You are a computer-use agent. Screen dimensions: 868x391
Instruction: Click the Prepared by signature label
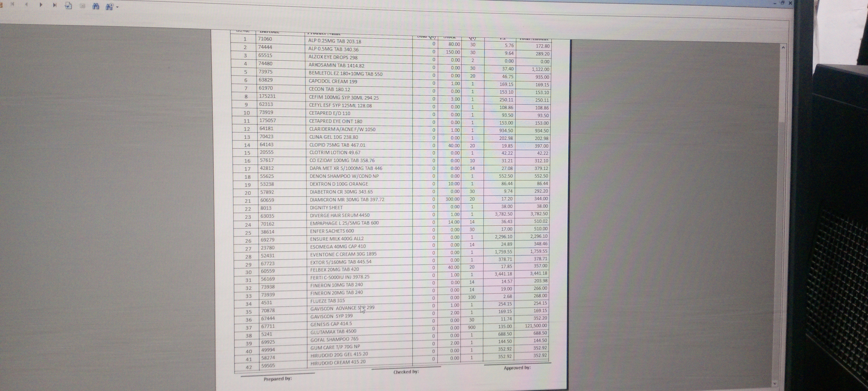(x=277, y=379)
